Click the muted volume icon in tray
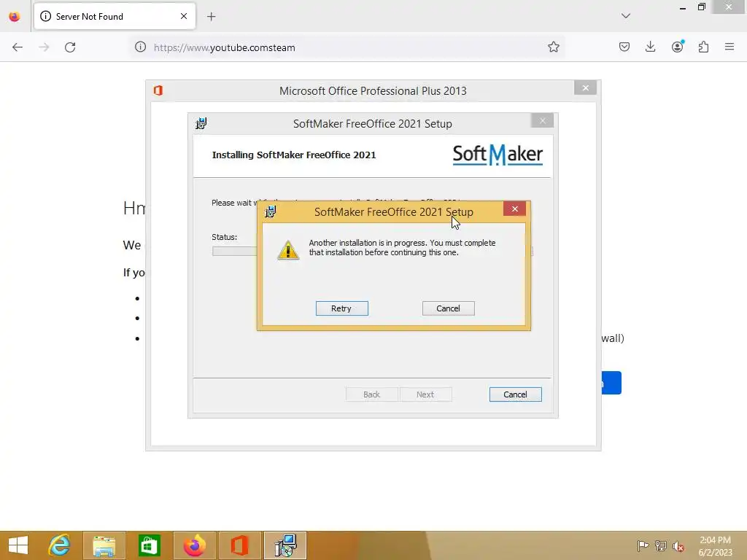747x560 pixels. [678, 545]
